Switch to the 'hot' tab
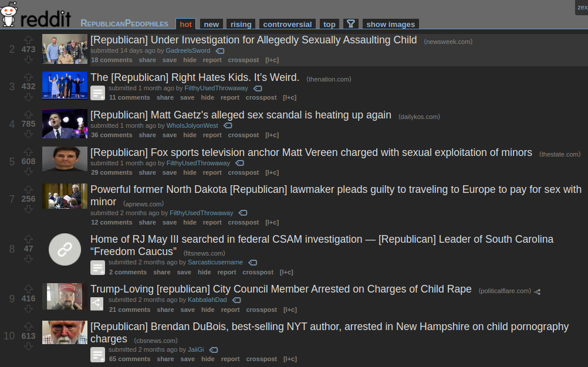This screenshot has width=588, height=367. click(x=185, y=24)
